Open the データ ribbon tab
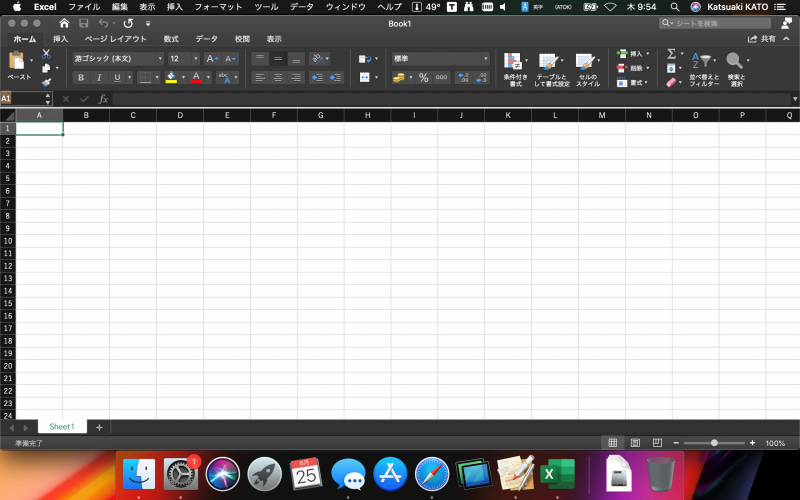This screenshot has height=500, width=800. (x=206, y=39)
